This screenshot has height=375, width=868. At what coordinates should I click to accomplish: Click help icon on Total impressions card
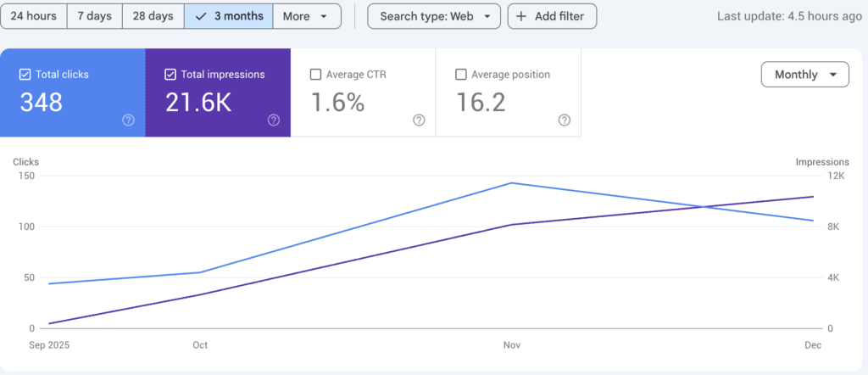click(273, 120)
